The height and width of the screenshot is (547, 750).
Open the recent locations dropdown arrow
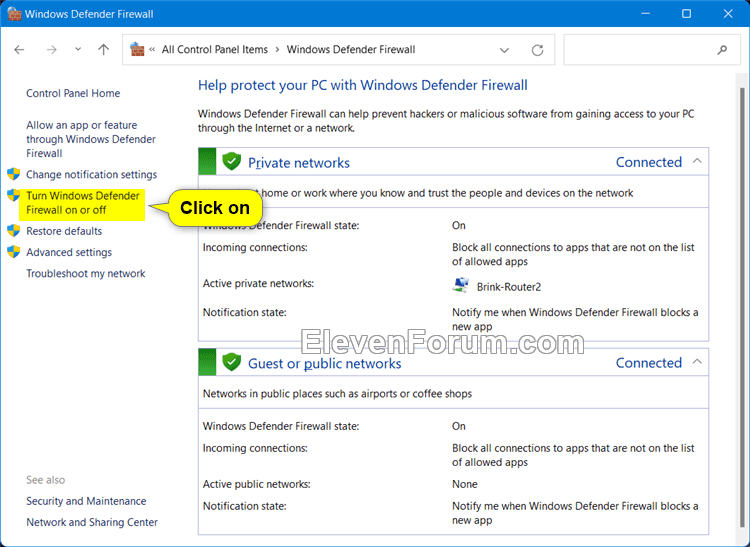tap(78, 49)
